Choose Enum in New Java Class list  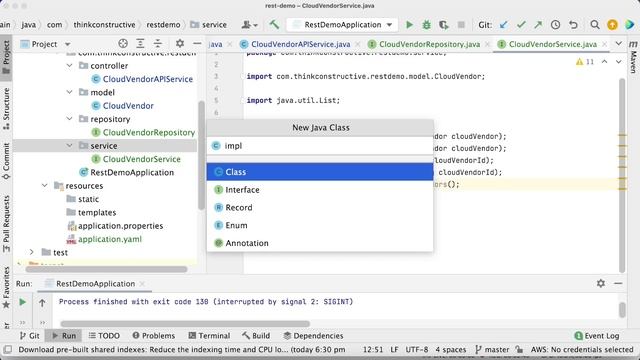pyautogui.click(x=320, y=225)
